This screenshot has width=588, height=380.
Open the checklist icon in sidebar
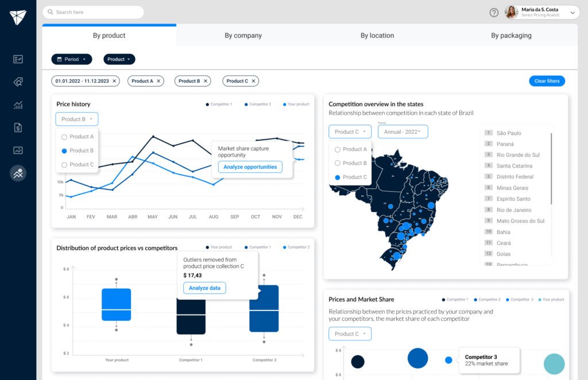pyautogui.click(x=18, y=59)
